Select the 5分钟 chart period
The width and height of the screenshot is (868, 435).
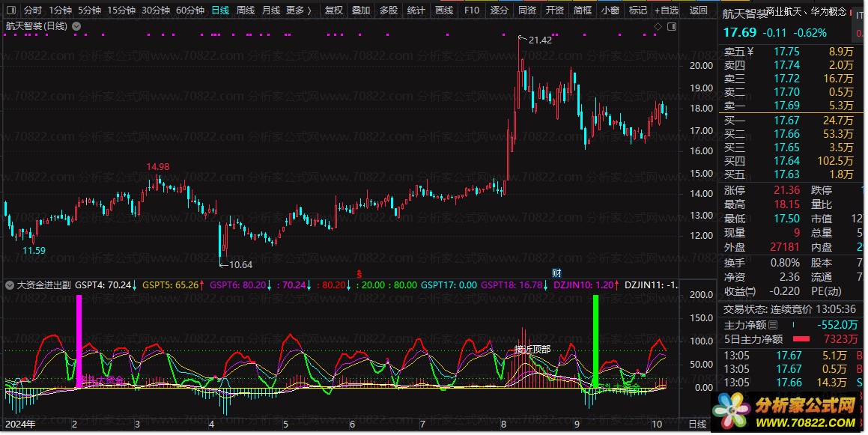(x=89, y=10)
